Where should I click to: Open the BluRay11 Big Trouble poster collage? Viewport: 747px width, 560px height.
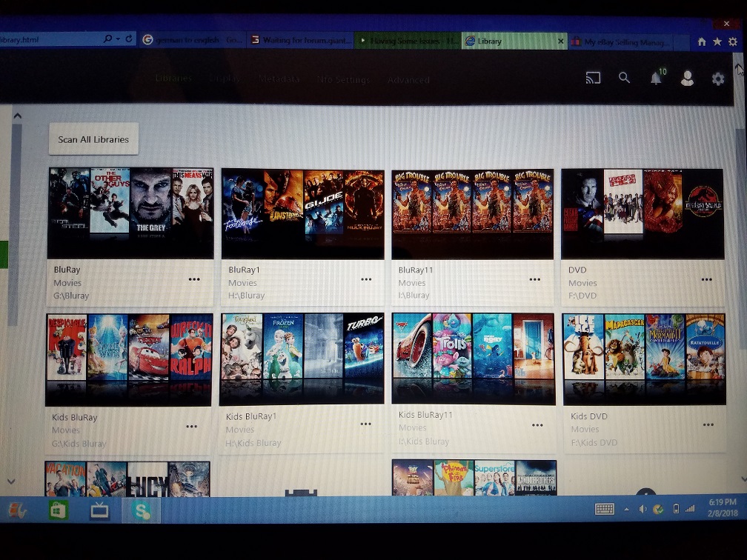click(473, 214)
